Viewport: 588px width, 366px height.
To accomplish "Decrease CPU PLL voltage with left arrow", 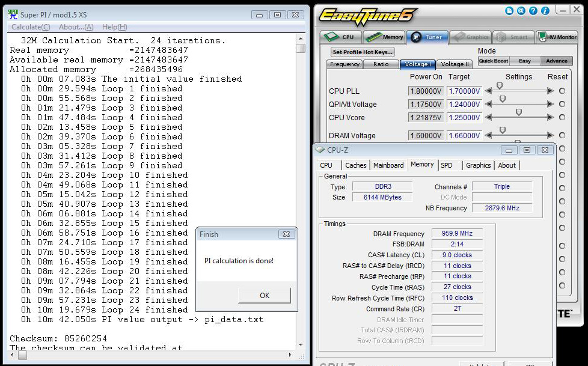I will 488,91.
